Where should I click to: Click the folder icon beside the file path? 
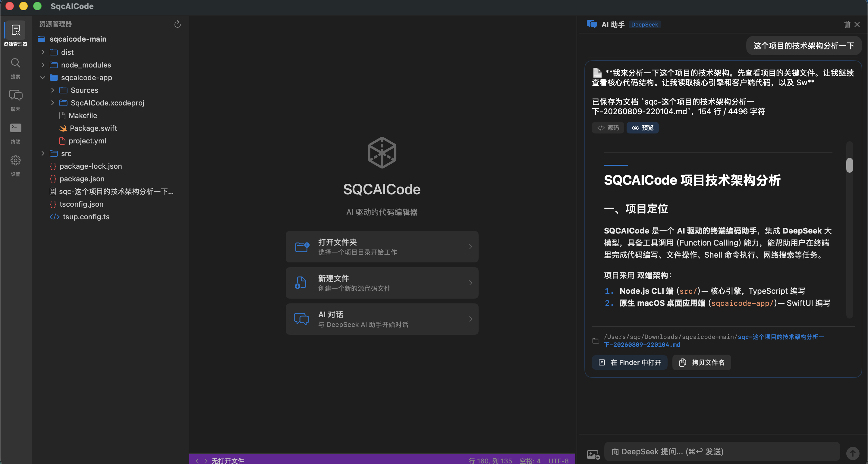tap(596, 341)
